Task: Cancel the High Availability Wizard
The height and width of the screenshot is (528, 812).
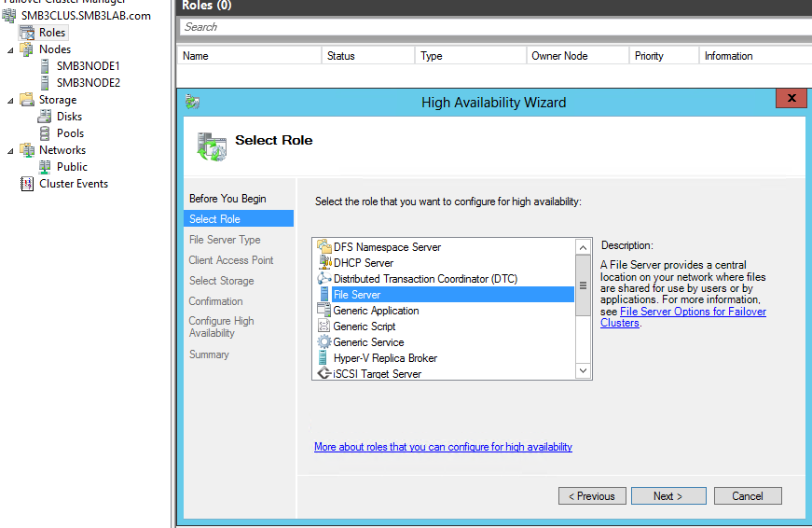Action: pos(748,496)
